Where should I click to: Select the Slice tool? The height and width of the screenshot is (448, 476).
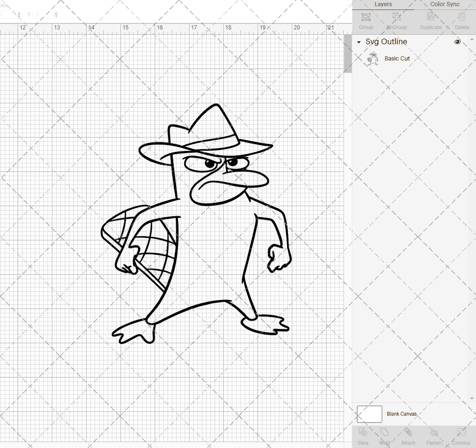click(x=363, y=437)
